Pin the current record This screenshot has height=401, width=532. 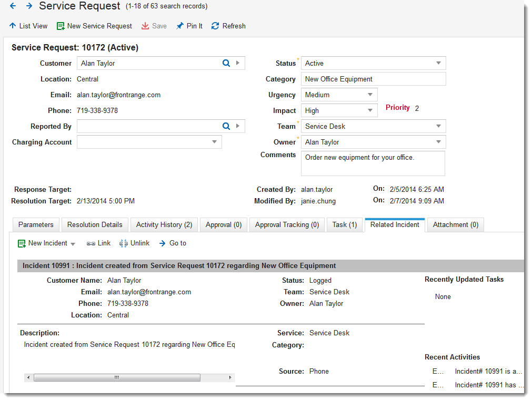coord(189,26)
